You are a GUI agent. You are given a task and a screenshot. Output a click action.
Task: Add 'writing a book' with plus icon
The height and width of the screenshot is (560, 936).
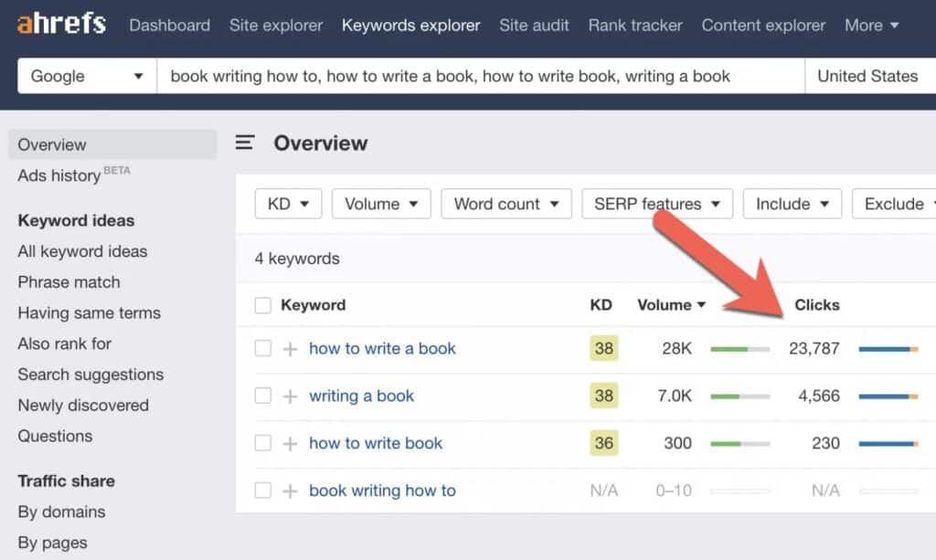[290, 396]
